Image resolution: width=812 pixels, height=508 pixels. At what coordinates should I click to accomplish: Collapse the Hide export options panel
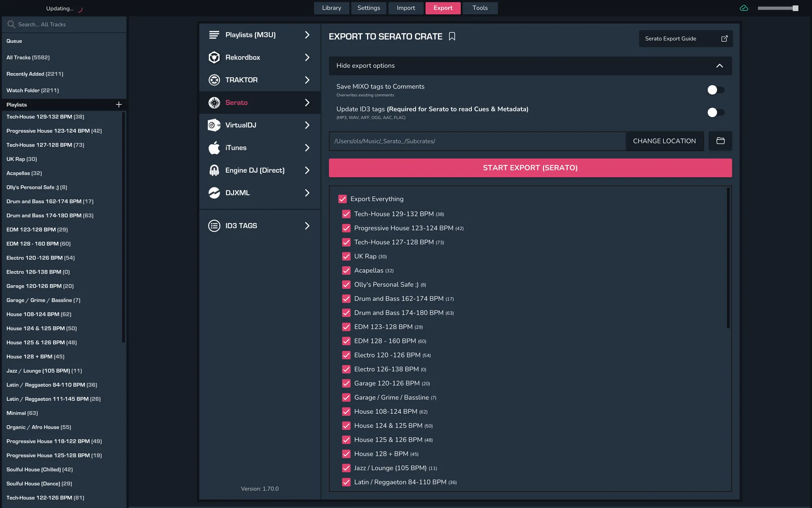(x=720, y=65)
